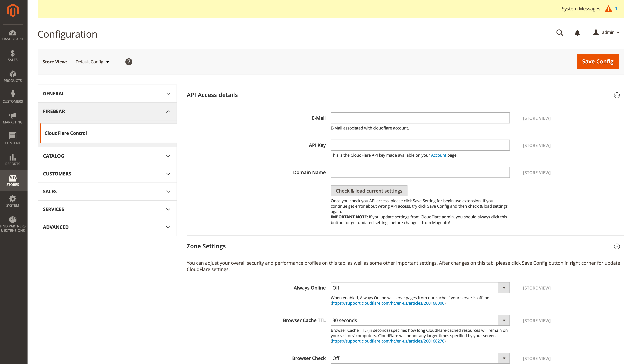Open system messages count 1 link
Viewport: 632px width, 364px height.
pyautogui.click(x=616, y=9)
